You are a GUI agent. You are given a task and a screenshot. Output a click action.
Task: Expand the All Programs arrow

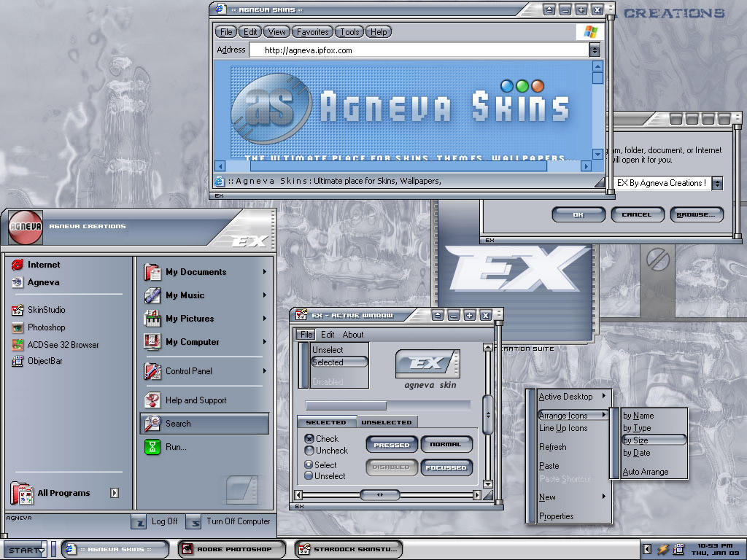(115, 493)
